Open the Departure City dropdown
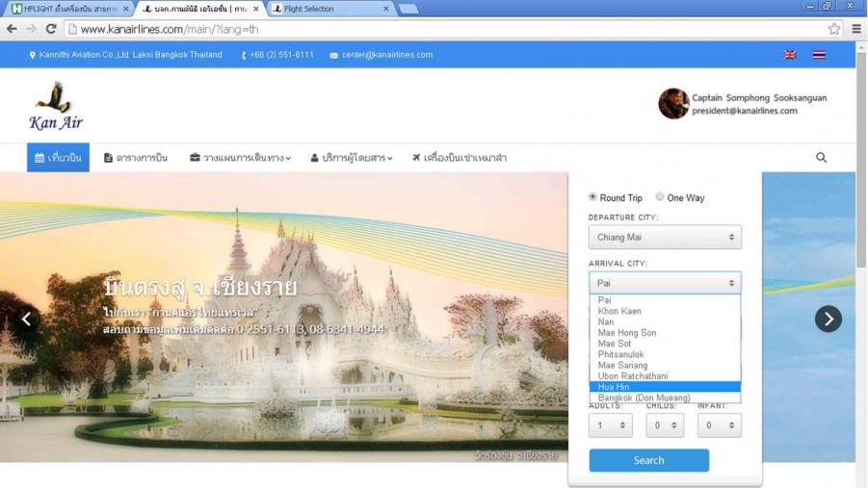This screenshot has height=488, width=868. 665,237
